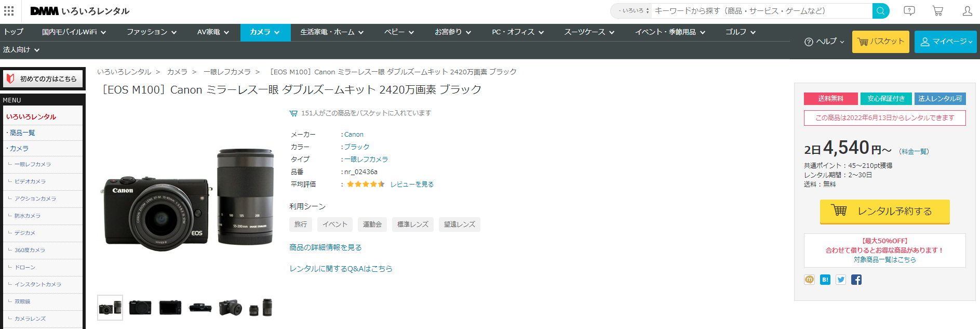Expand the ベビー menu
Viewport: 980px width, 329px height.
coord(399,32)
